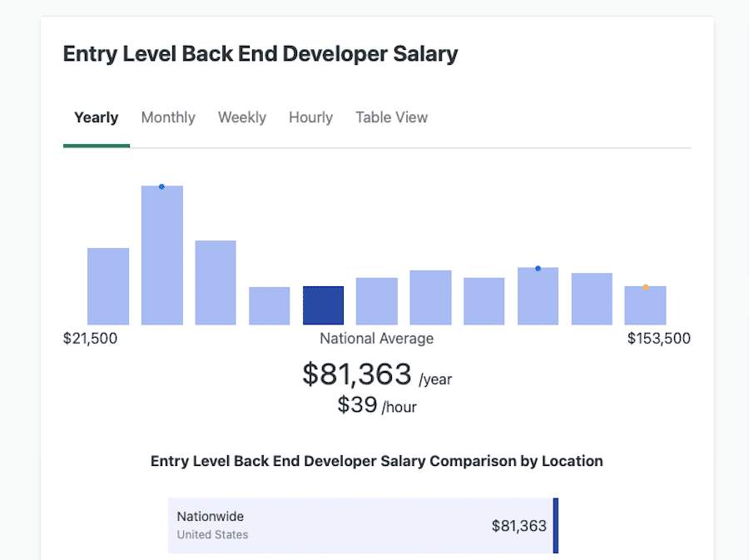
Task: Click the last bar near $153,500
Action: point(645,305)
